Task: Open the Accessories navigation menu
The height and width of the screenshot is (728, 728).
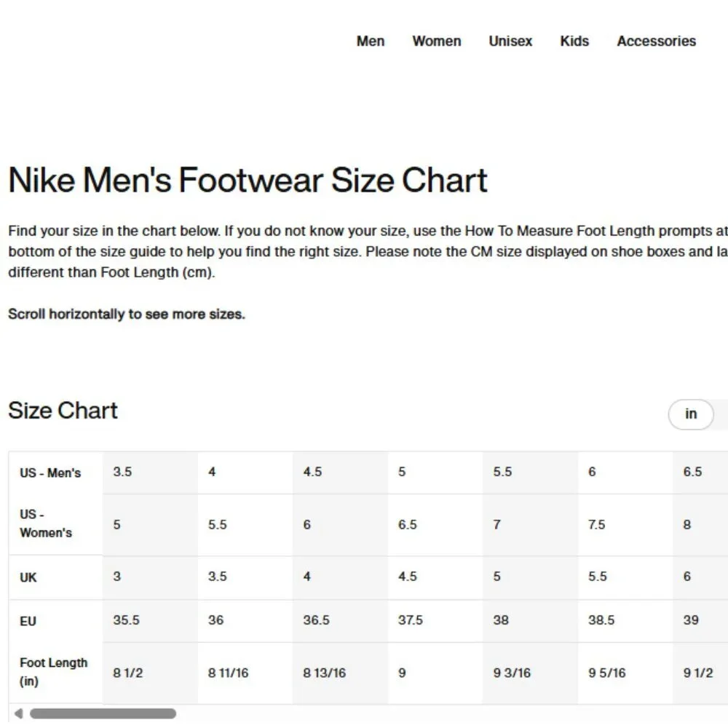Action: coord(656,41)
